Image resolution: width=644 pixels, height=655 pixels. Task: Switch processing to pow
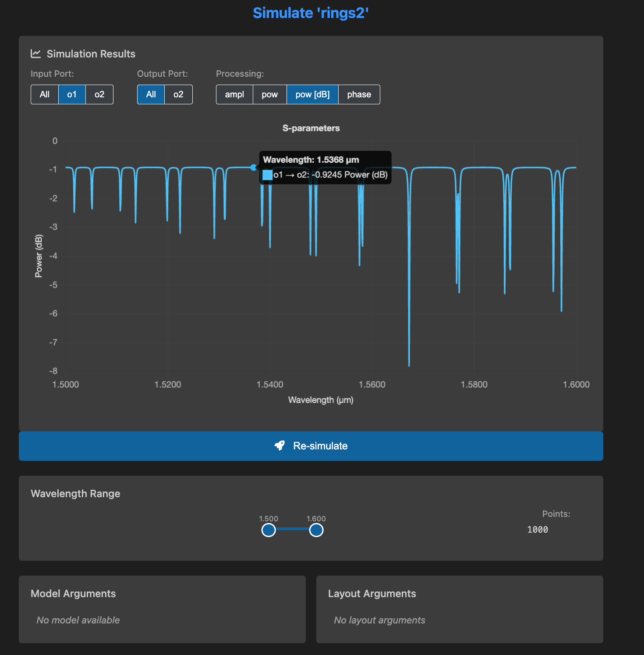[x=269, y=94]
